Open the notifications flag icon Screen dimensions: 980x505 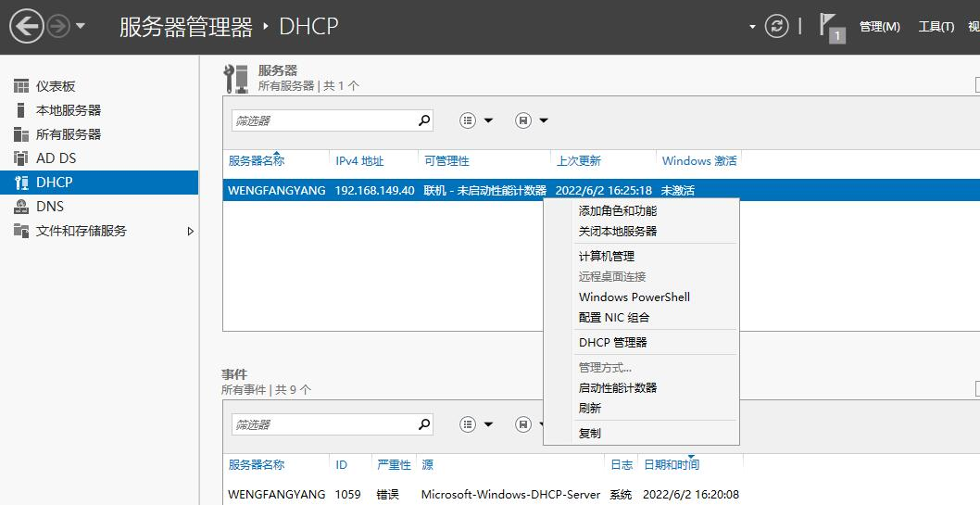click(832, 28)
